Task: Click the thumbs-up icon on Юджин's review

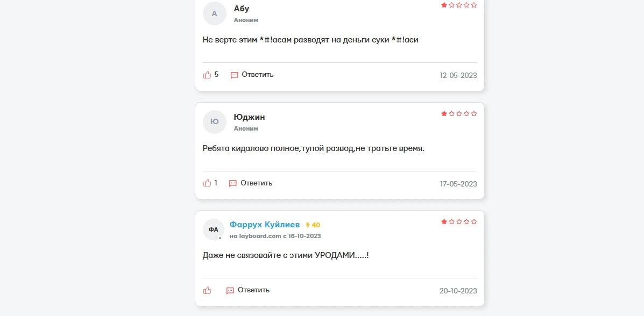Action: (x=207, y=183)
